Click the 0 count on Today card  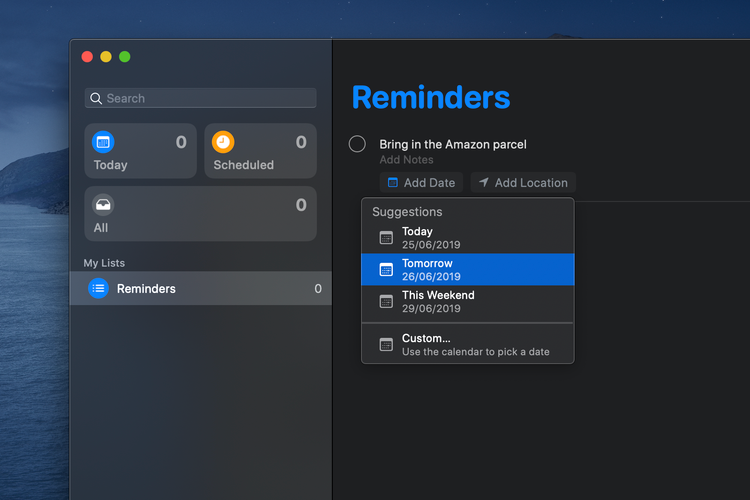[x=181, y=142]
